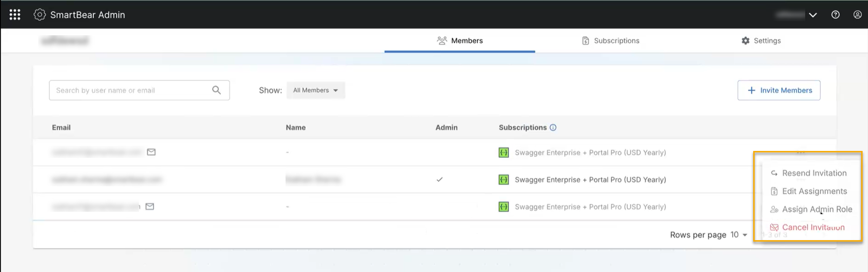Click the Email column header
The width and height of the screenshot is (868, 272).
61,127
